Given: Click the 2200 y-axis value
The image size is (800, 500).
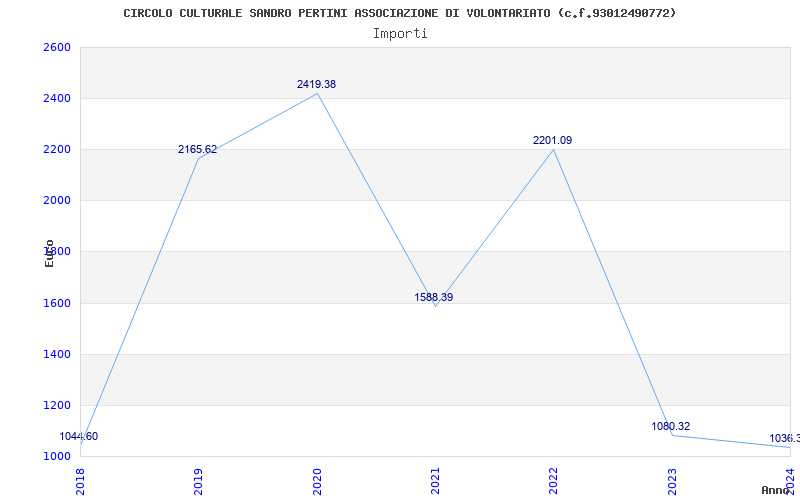Looking at the screenshot, I should coord(57,149).
